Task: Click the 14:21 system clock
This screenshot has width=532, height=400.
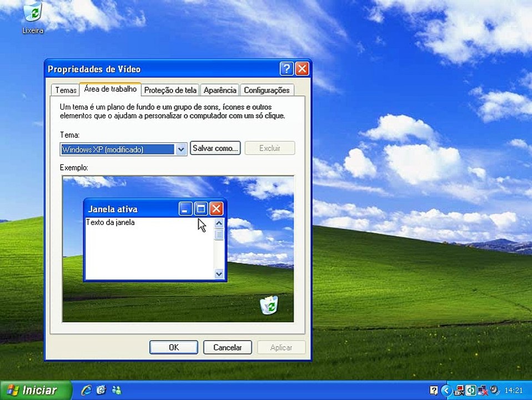Action: [514, 391]
